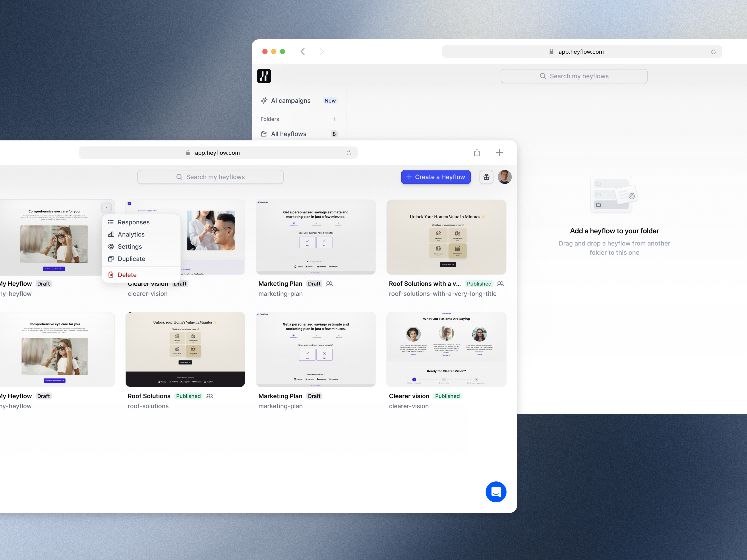The width and height of the screenshot is (747, 560).
Task: Open the user profile avatar
Action: coord(504,177)
